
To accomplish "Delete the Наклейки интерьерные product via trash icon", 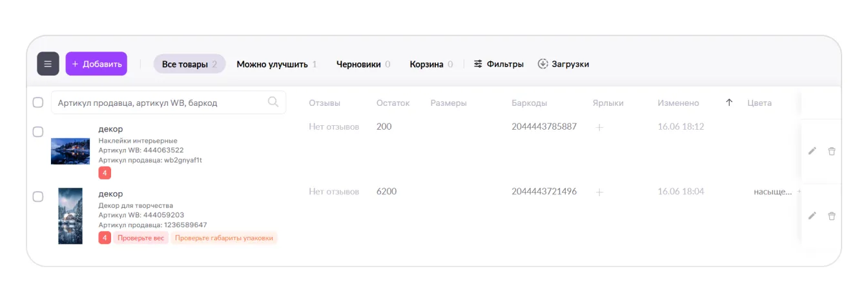I will point(832,151).
